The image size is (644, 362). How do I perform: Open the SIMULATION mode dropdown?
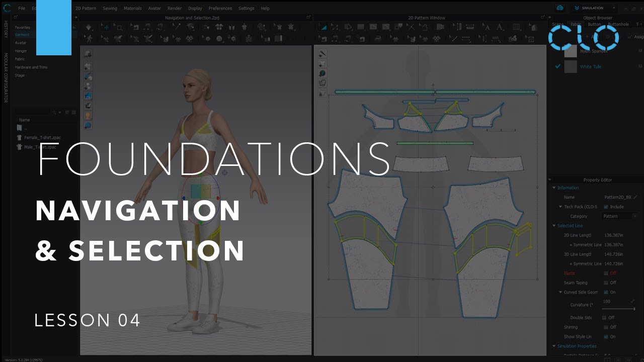pyautogui.click(x=595, y=8)
